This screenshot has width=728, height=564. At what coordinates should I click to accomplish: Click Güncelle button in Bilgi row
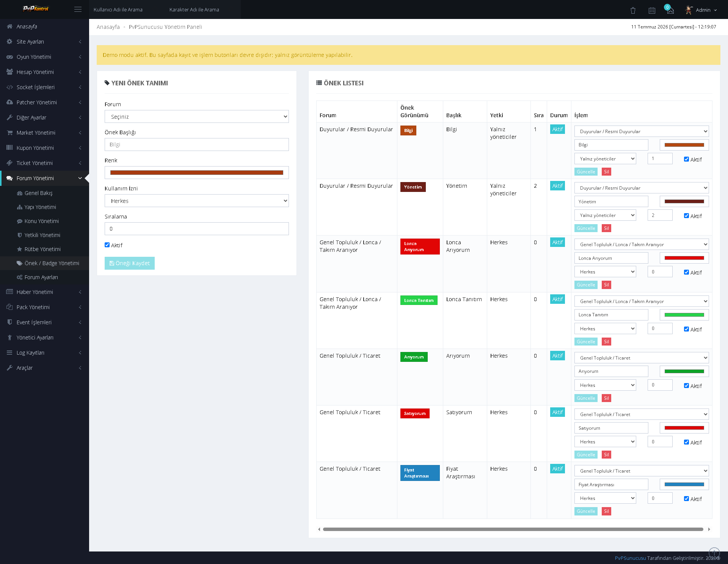click(x=586, y=172)
